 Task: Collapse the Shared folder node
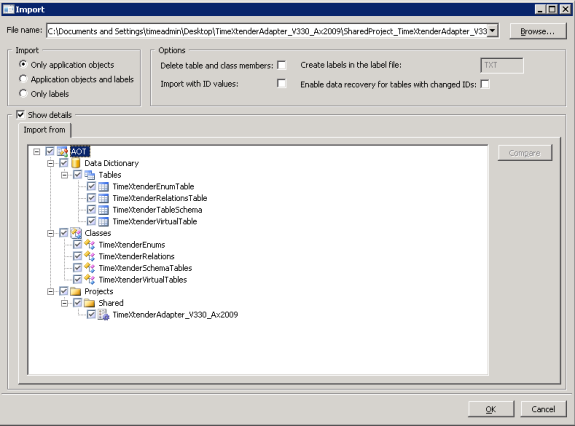(x=65, y=303)
